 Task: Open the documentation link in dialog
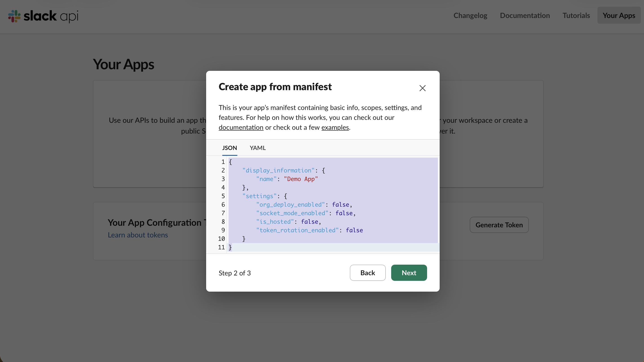[x=241, y=127]
